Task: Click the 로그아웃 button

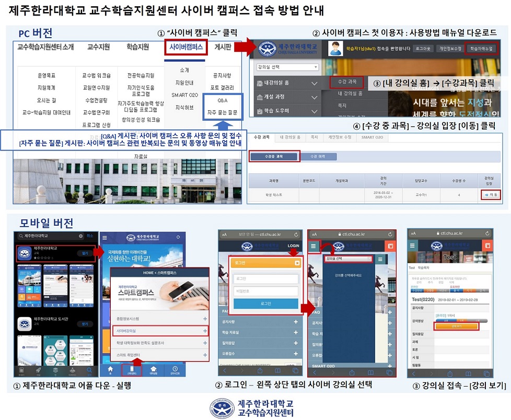Action: [423, 49]
